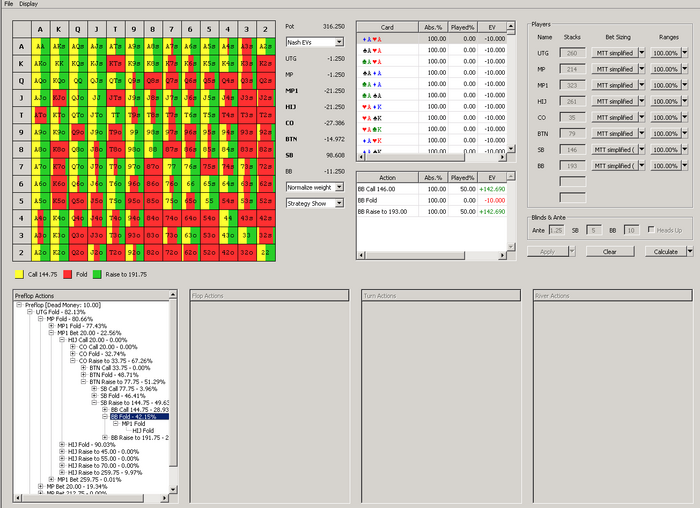Screen dimensions: 700x508
Task: Open the Display menu
Action: click(29, 4)
